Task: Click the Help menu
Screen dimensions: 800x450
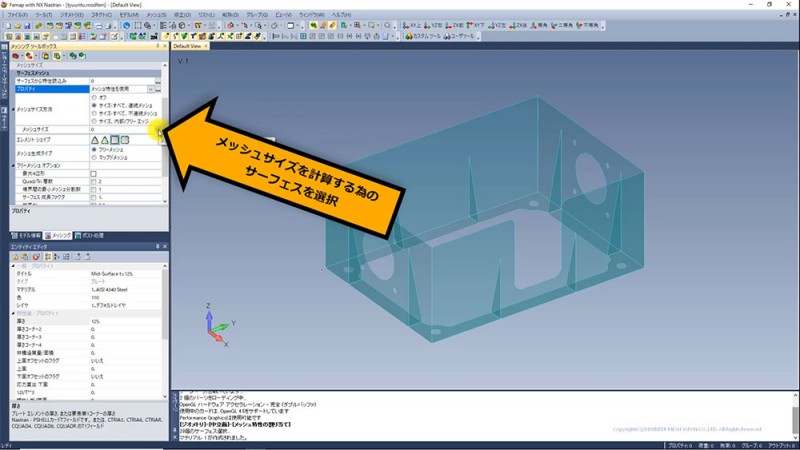Action: click(341, 15)
